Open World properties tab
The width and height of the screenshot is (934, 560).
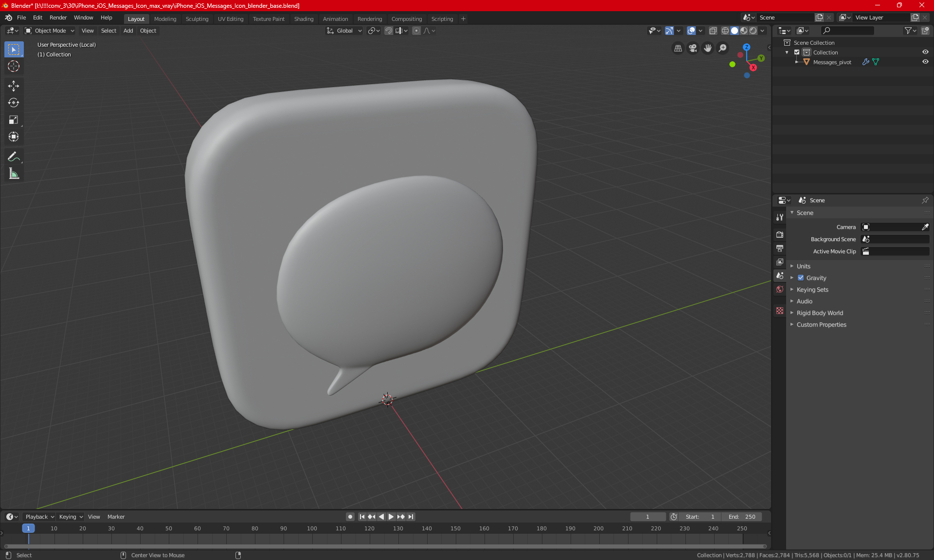point(780,289)
